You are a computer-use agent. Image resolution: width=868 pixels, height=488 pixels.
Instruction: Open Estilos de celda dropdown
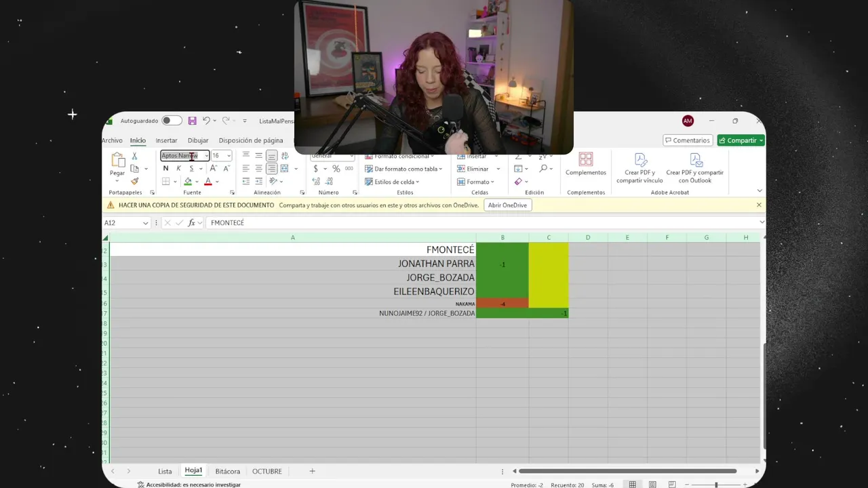click(x=392, y=182)
